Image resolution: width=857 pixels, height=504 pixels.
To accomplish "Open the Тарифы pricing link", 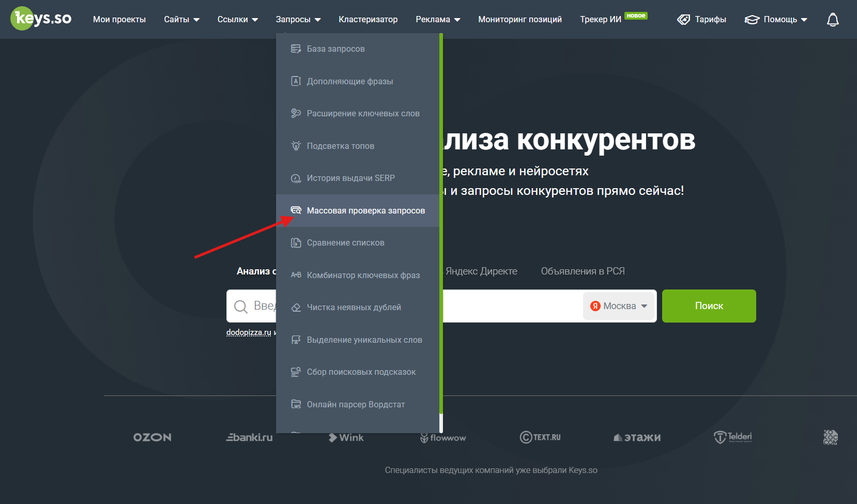I will coord(701,20).
